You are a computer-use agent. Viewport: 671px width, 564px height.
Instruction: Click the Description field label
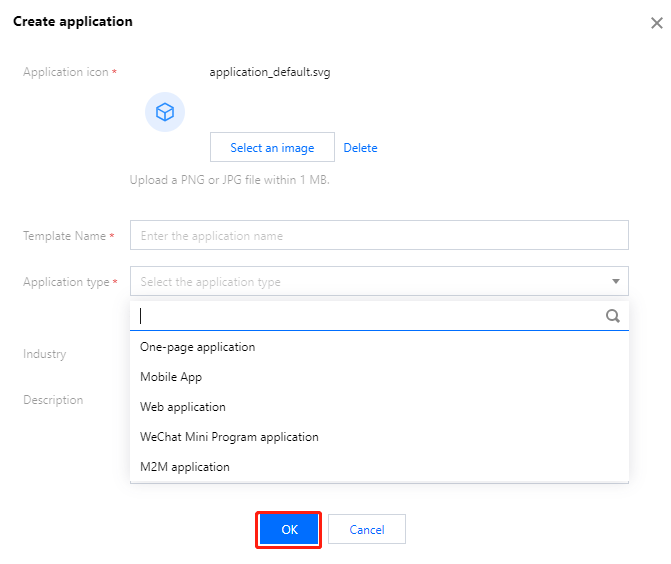click(53, 400)
